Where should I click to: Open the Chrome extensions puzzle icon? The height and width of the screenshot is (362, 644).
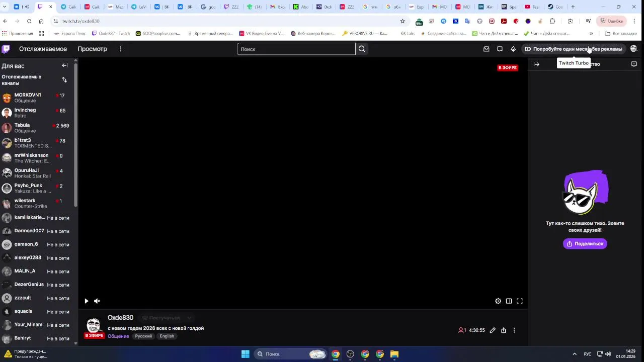pyautogui.click(x=552, y=21)
